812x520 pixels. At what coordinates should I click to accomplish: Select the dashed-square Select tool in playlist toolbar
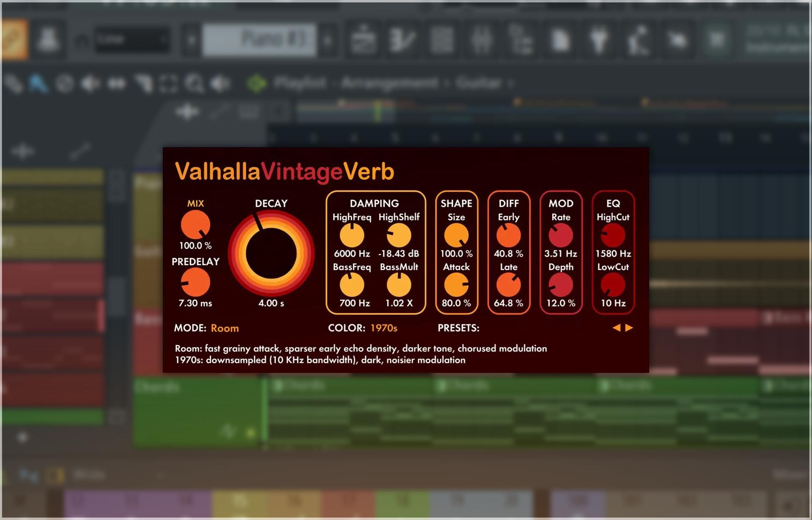tap(168, 83)
